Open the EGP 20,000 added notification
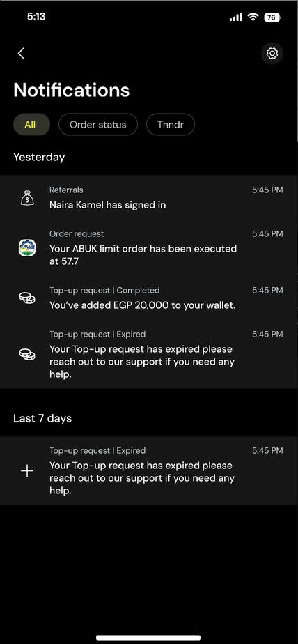 tap(148, 298)
